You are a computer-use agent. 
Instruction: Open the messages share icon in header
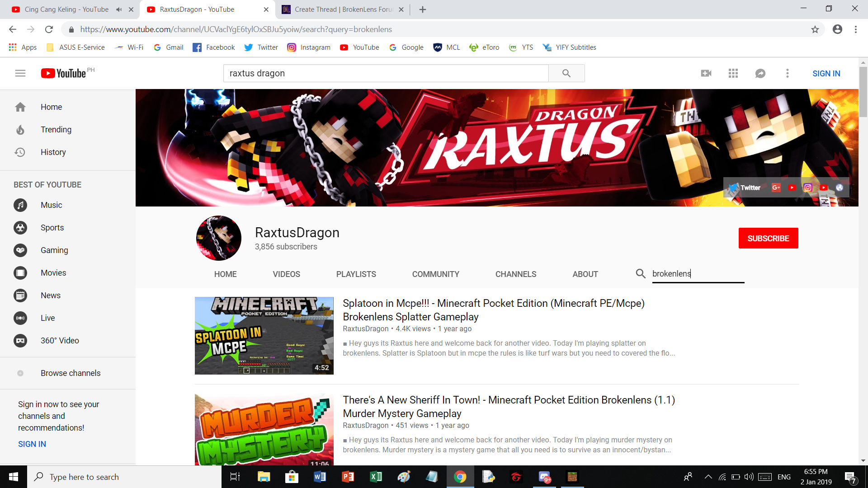tap(760, 73)
